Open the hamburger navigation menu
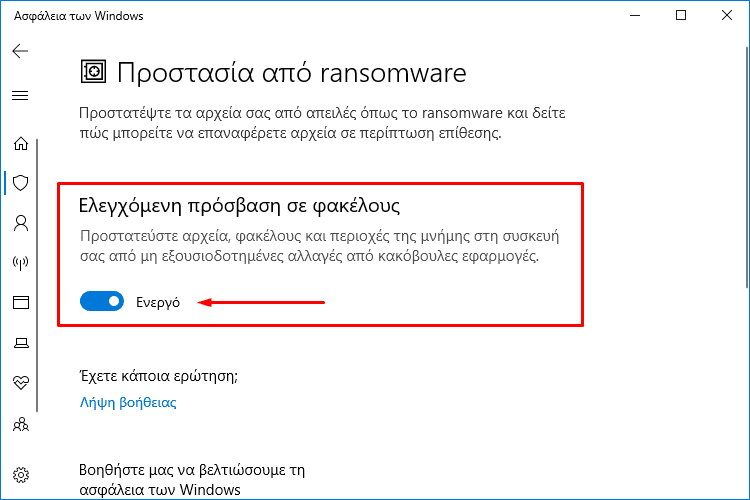 (20, 96)
